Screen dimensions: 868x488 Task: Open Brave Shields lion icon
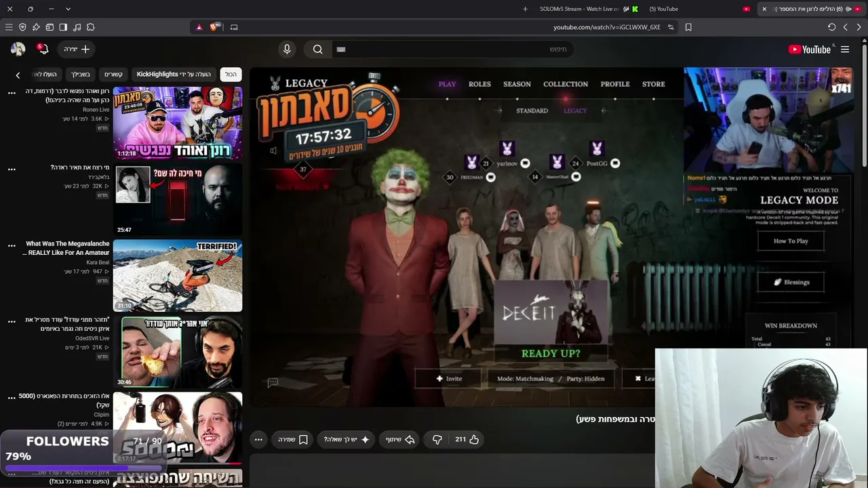[x=214, y=27]
